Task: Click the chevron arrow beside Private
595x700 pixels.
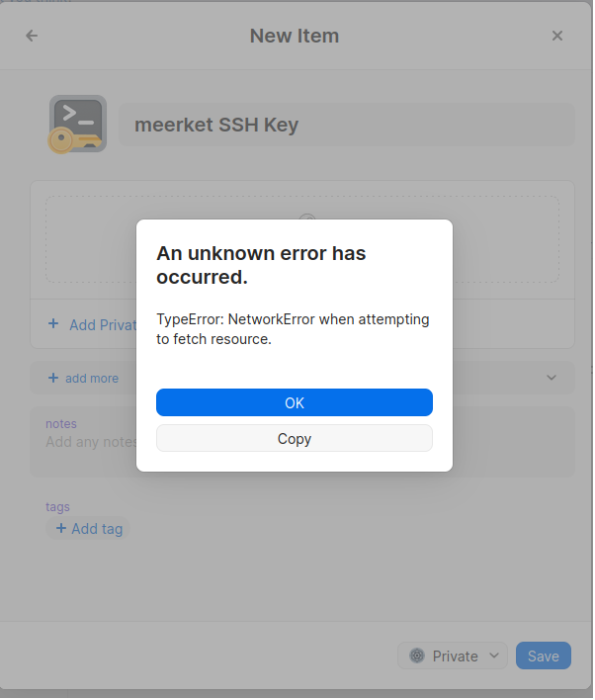Action: 494,656
